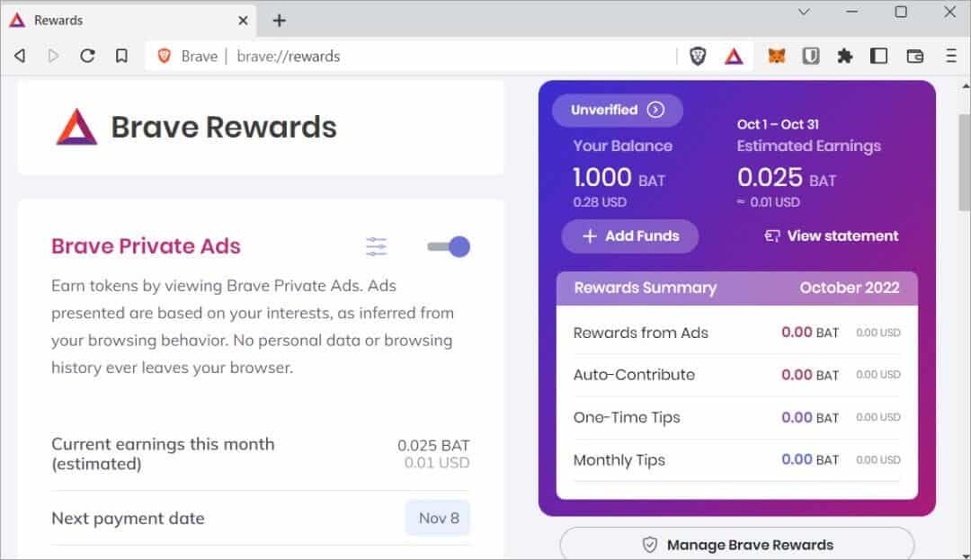Reload the Rewards page
This screenshot has height=560, width=971.
point(87,57)
